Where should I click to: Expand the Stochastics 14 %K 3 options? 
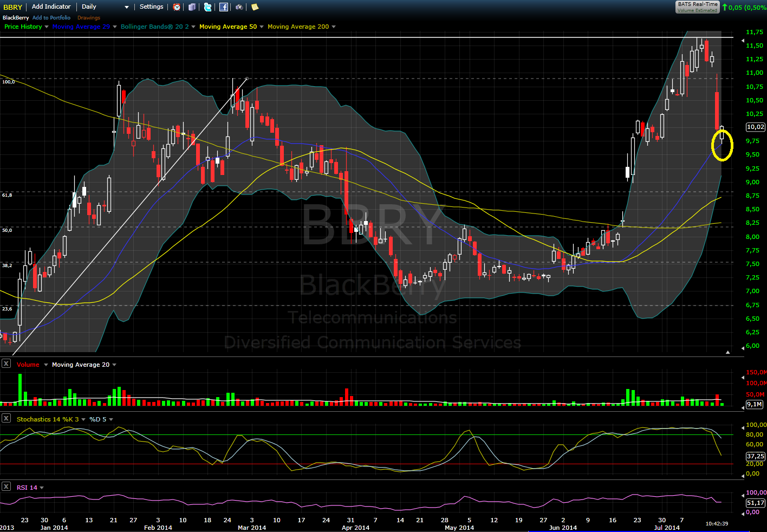click(84, 420)
